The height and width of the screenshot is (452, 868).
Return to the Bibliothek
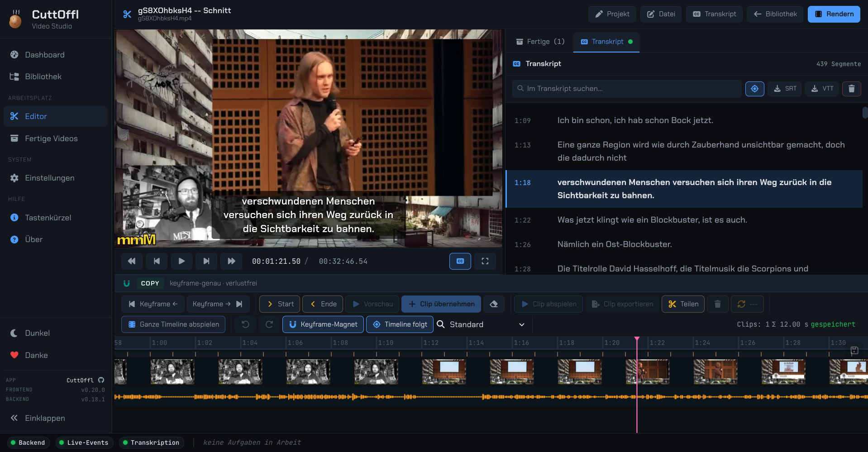(x=775, y=14)
